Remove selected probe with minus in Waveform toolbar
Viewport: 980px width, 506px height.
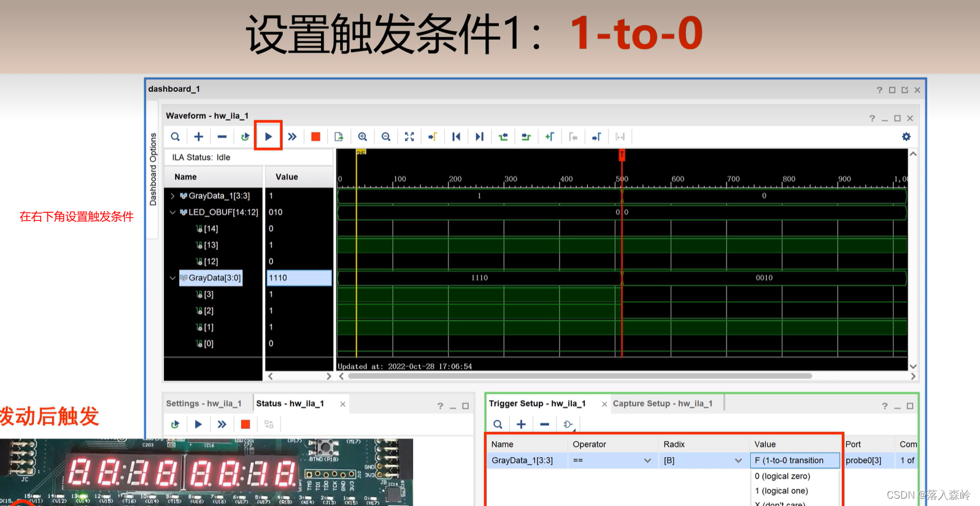pos(222,137)
